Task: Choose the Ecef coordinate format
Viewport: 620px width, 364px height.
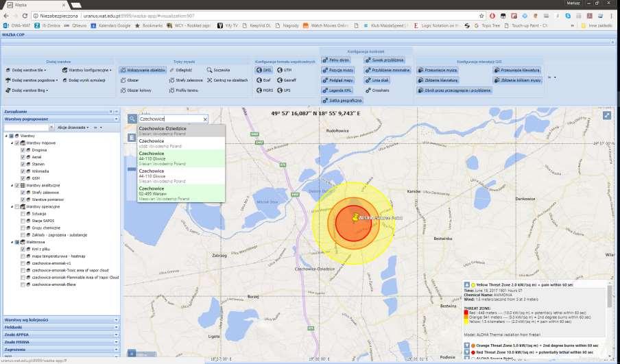Action: pyautogui.click(x=264, y=80)
